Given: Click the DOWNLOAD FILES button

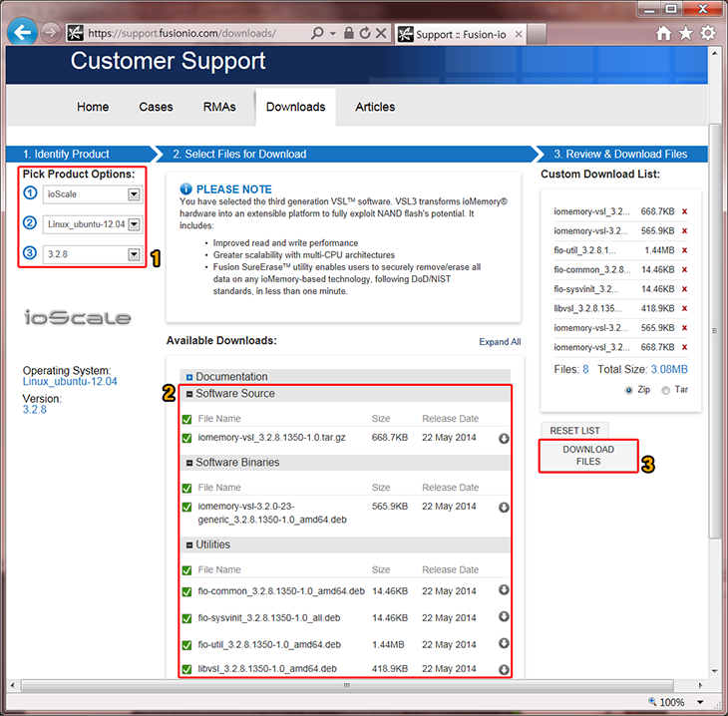Looking at the screenshot, I should pos(588,456).
